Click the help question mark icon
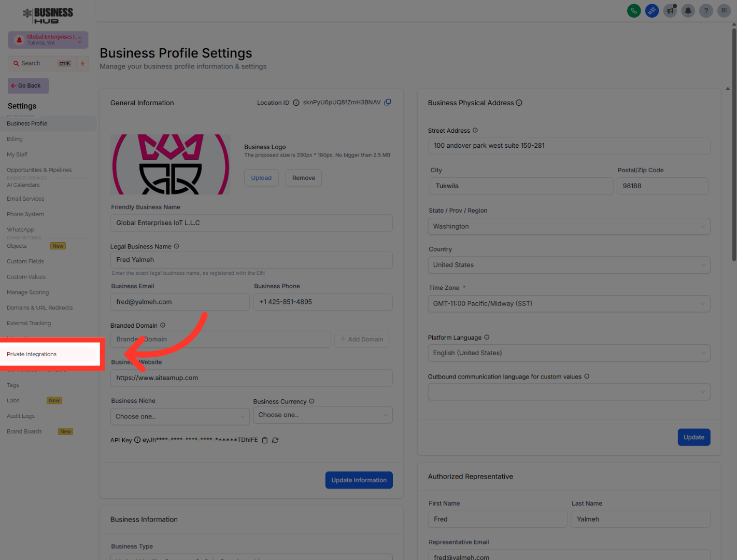This screenshot has height=560, width=737. click(706, 10)
